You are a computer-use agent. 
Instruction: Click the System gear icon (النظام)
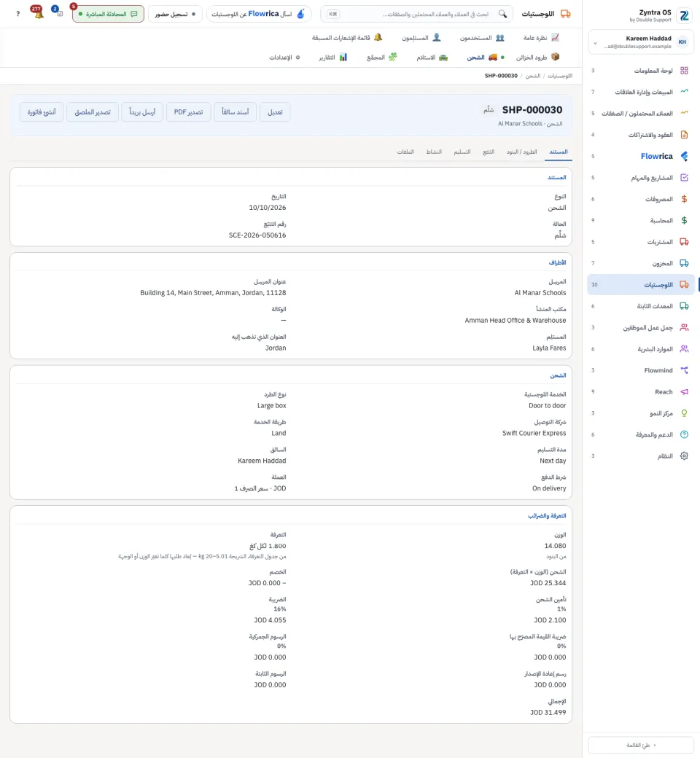click(x=684, y=456)
